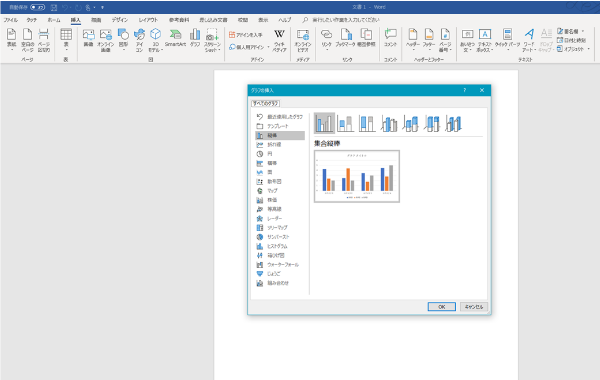Click the オンライン画像 icon

[106, 40]
